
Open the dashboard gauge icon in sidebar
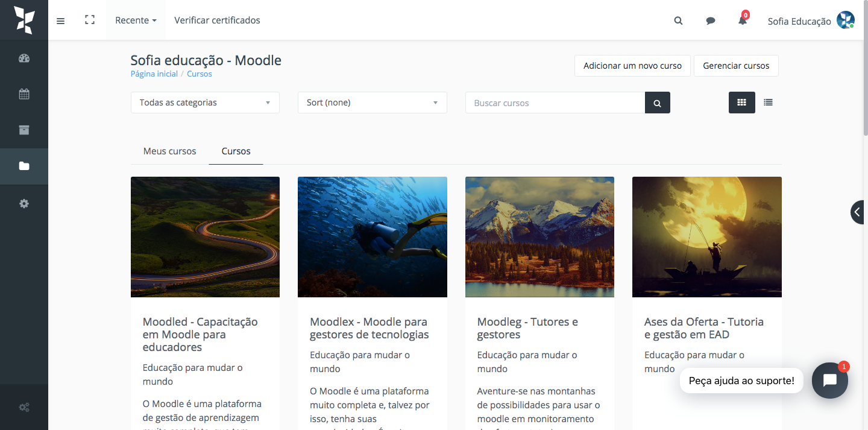coord(24,58)
